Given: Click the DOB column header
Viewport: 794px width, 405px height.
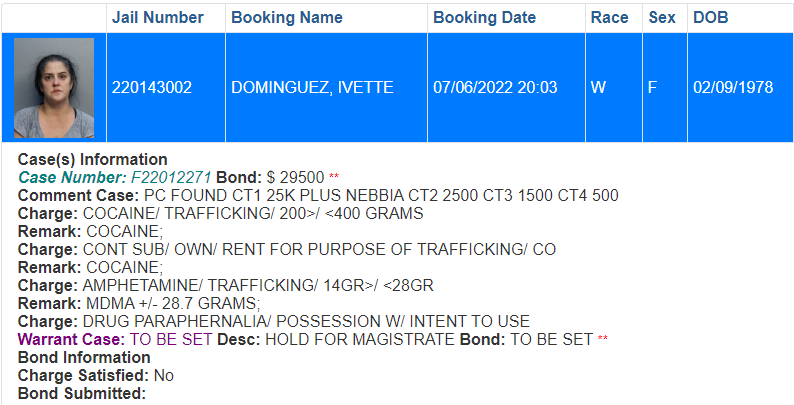Looking at the screenshot, I should click(x=710, y=17).
